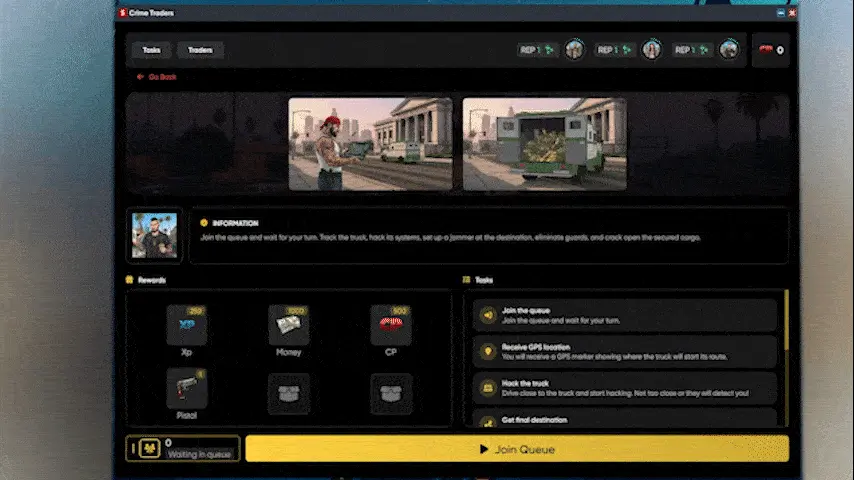Click the trader character portrait thumbnail
The width and height of the screenshot is (854, 480).
[x=154, y=236]
